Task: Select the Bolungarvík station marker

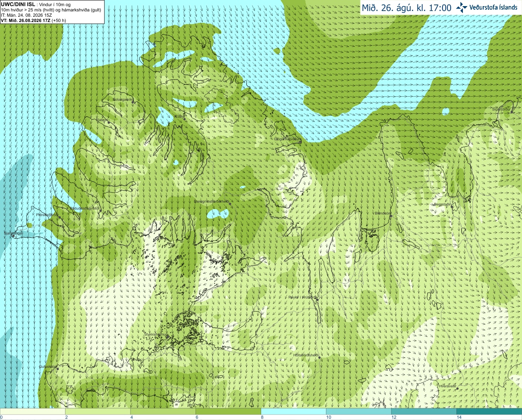Action: [133, 102]
